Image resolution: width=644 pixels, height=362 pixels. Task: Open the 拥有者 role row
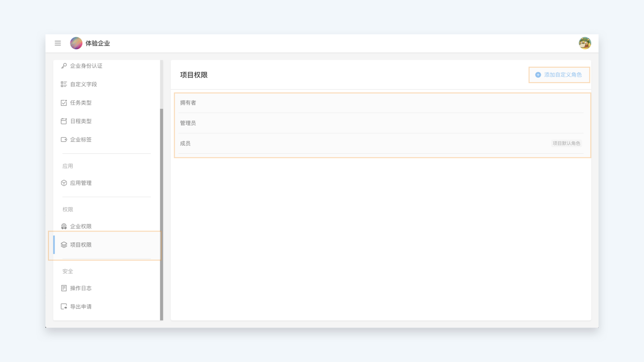381,103
